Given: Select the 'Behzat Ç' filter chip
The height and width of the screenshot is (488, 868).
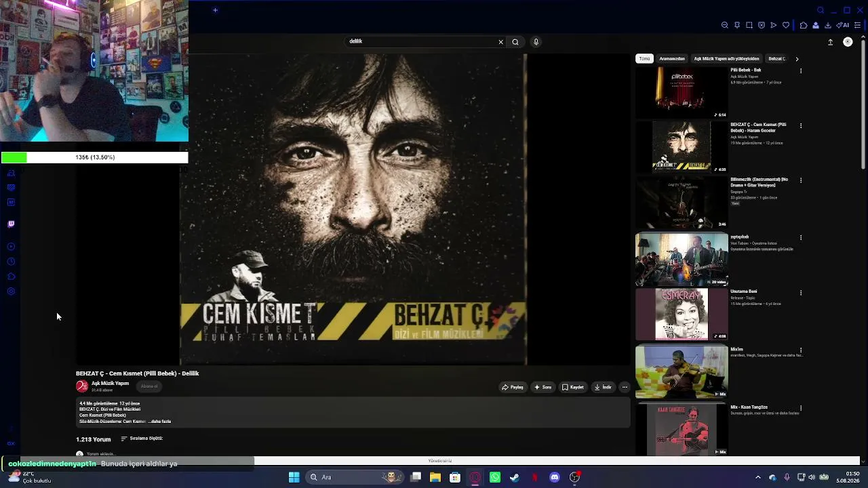Looking at the screenshot, I should click(777, 58).
